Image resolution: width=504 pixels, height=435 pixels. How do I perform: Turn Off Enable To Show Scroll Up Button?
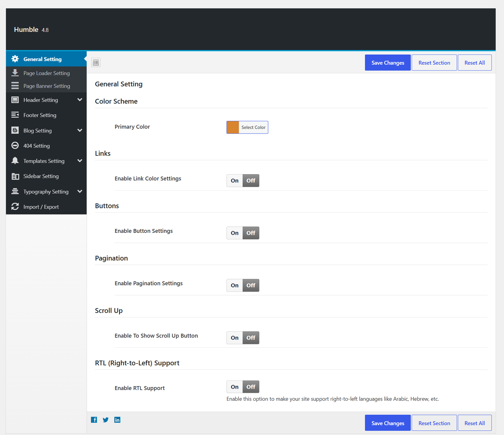point(251,338)
